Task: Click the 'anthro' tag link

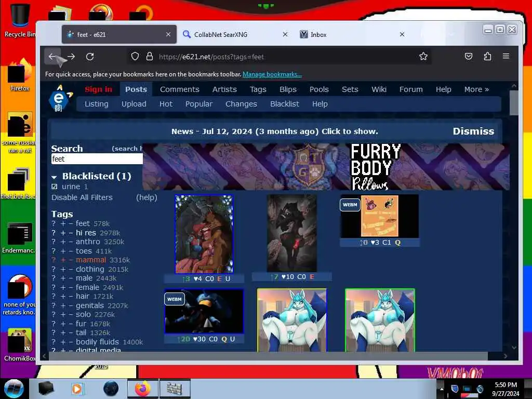Action: [x=88, y=242]
